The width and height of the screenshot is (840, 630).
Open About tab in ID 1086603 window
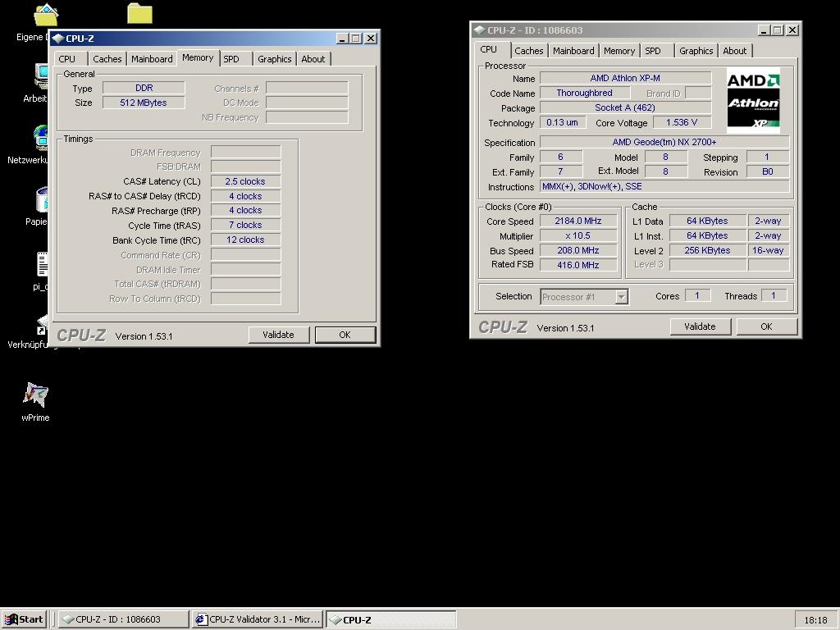pos(734,51)
